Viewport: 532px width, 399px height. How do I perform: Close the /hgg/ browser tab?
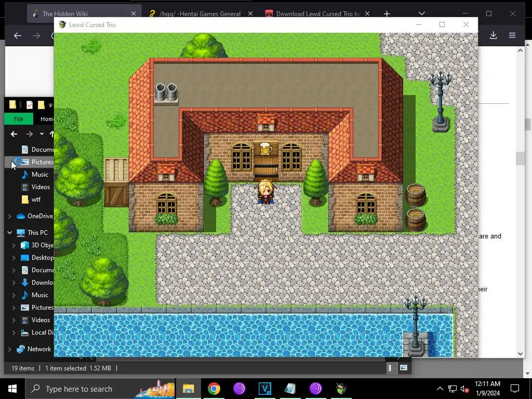250,14
